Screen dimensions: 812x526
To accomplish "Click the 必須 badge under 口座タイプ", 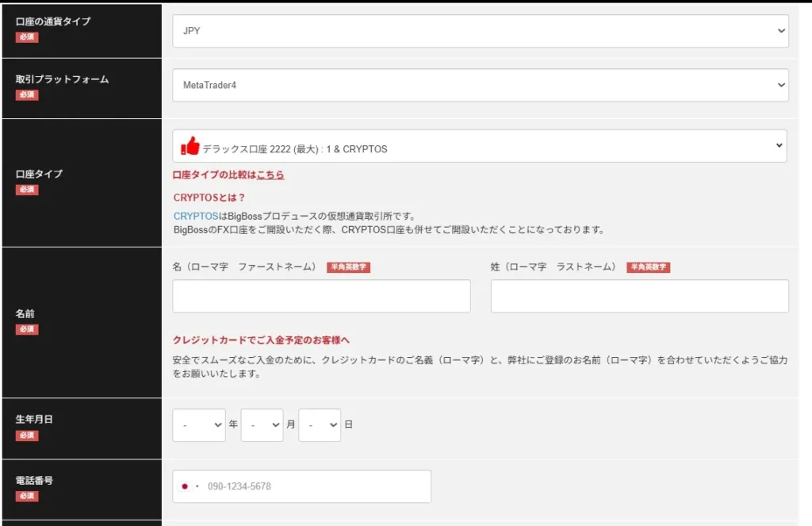I will coord(27,190).
